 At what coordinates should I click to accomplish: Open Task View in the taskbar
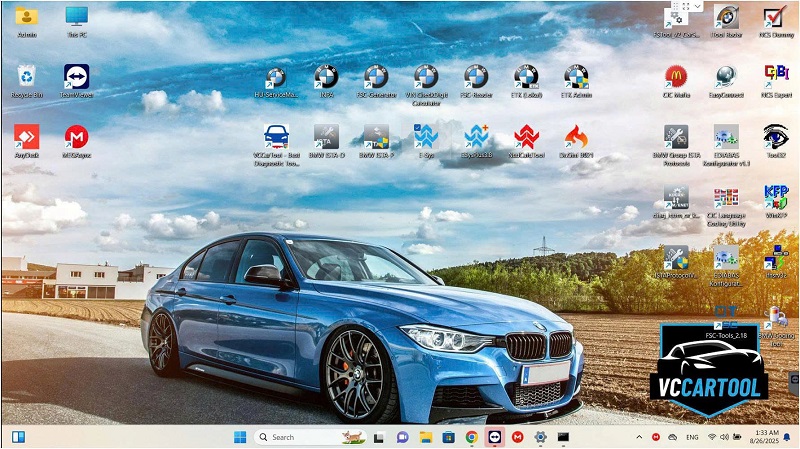(x=379, y=437)
